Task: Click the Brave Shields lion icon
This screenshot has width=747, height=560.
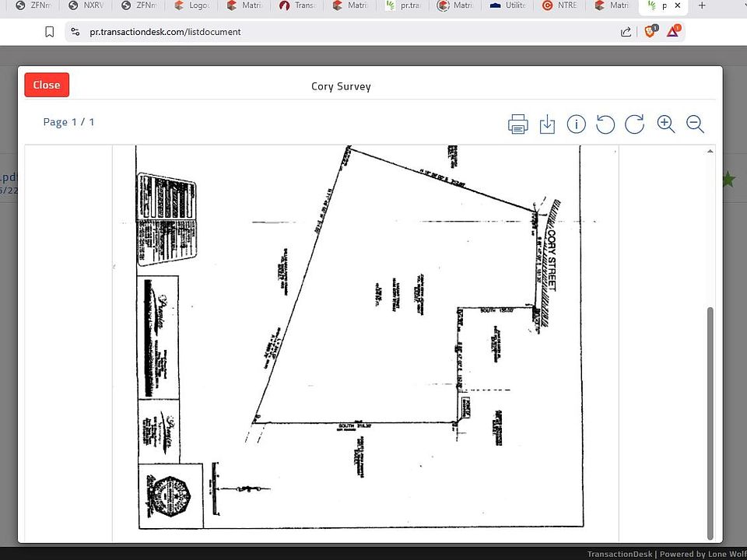Action: [x=650, y=32]
